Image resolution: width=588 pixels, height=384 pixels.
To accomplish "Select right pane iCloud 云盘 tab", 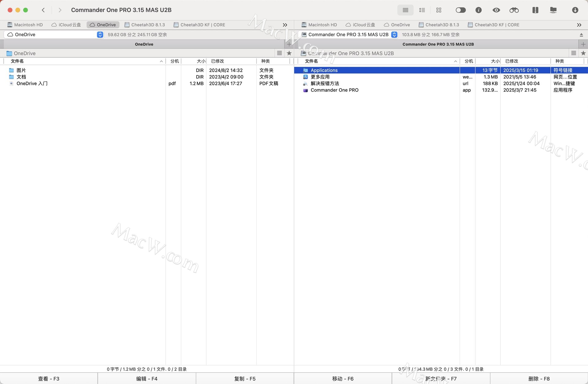I will click(360, 25).
